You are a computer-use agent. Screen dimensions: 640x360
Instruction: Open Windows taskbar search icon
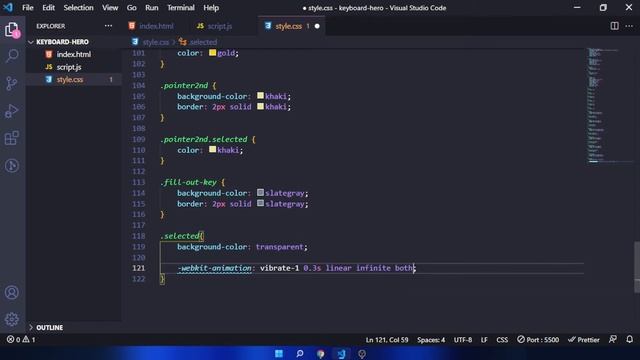(x=300, y=353)
